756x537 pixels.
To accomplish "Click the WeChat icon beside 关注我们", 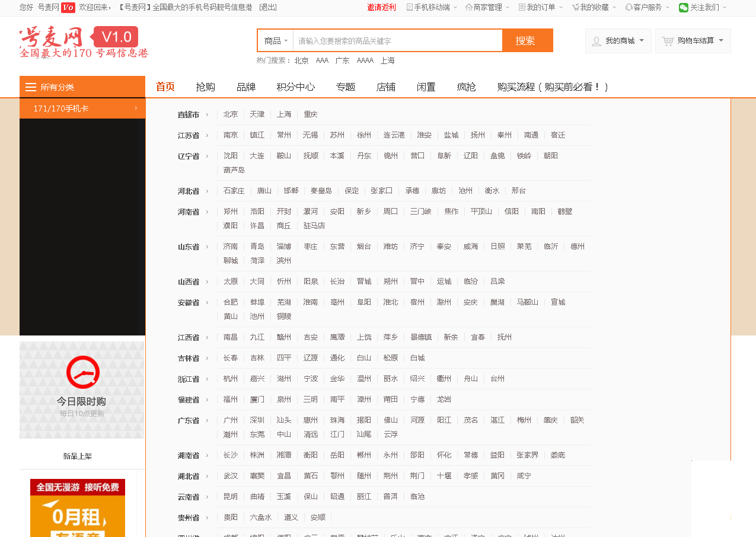I will pyautogui.click(x=684, y=7).
